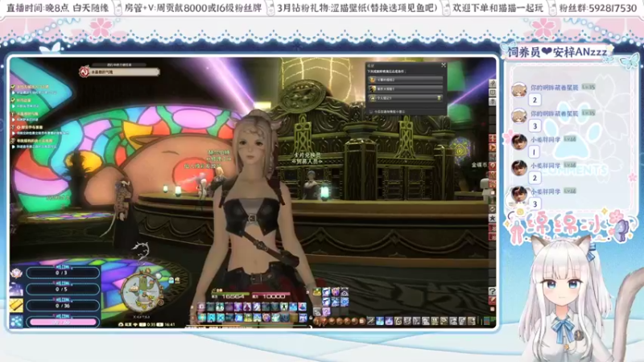Click the 16:41 clock in status bar
This screenshot has width=644, height=362.
click(170, 324)
